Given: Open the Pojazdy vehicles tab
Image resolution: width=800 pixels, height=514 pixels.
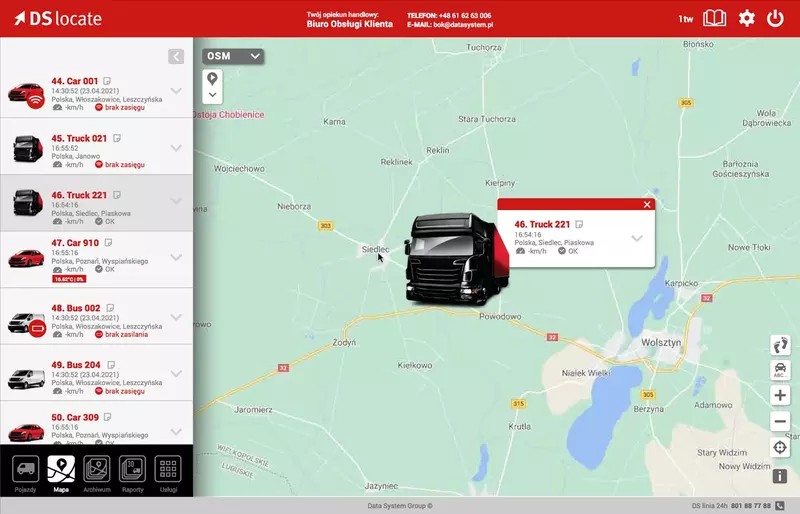Looking at the screenshot, I should tap(27, 474).
